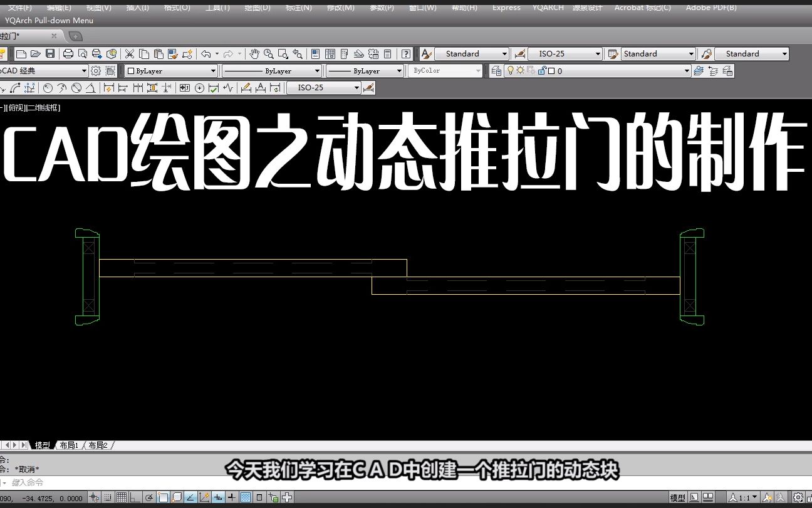812x508 pixels.
Task: Select the Zoom Realtime magnifier icon
Action: [268, 54]
